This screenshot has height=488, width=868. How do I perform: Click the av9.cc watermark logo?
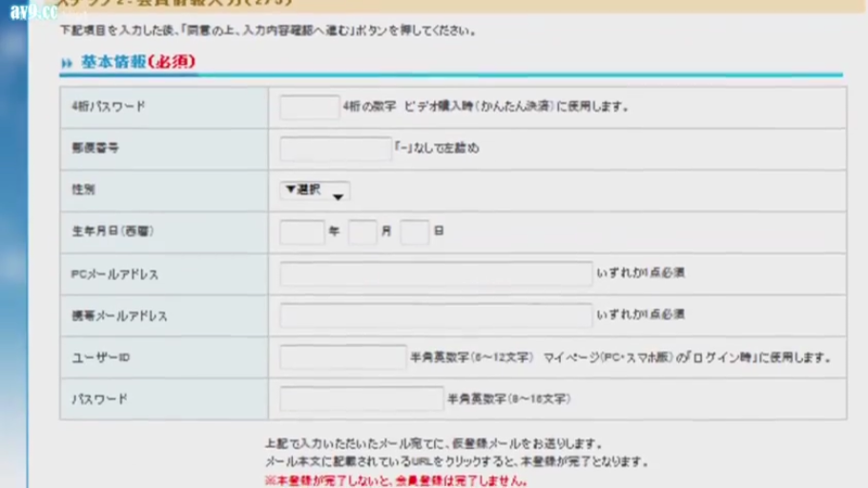click(x=34, y=12)
